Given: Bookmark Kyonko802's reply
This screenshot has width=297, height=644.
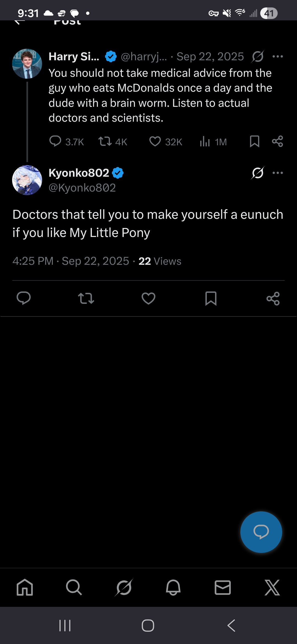Looking at the screenshot, I should click(211, 299).
